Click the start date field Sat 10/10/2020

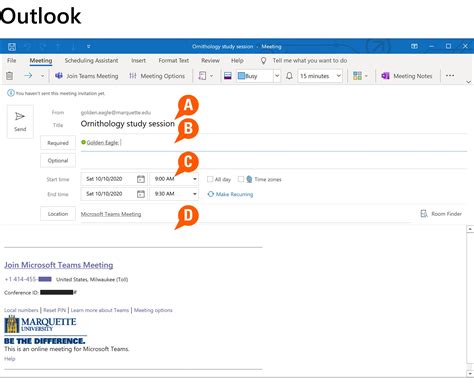click(104, 179)
